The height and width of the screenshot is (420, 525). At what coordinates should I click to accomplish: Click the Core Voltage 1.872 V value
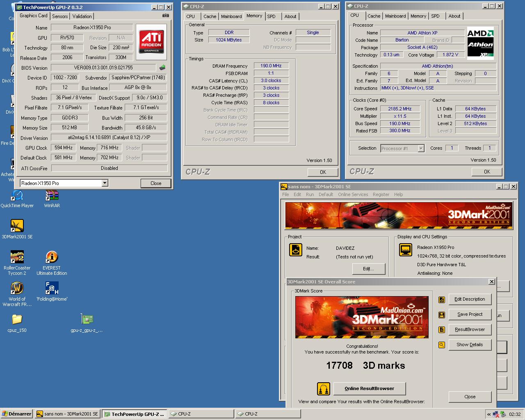click(x=450, y=55)
